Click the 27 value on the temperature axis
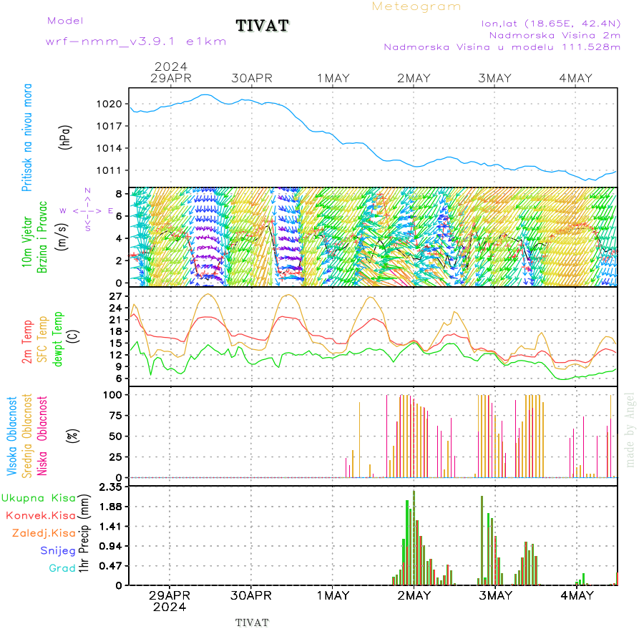This screenshot has height=644, width=644. coord(116,296)
